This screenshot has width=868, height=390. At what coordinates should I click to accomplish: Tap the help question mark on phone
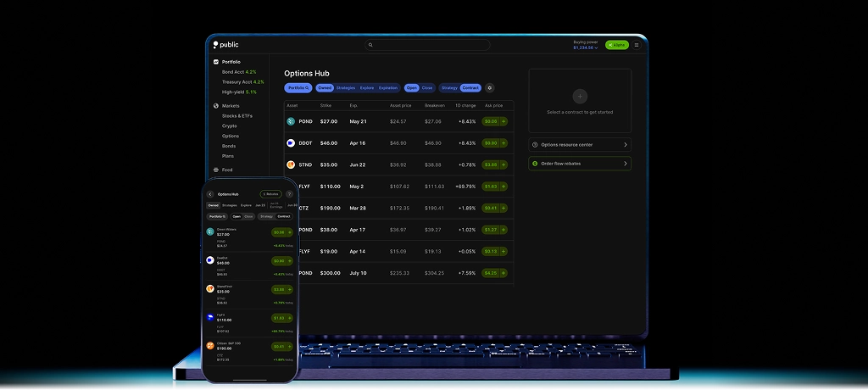(x=290, y=194)
